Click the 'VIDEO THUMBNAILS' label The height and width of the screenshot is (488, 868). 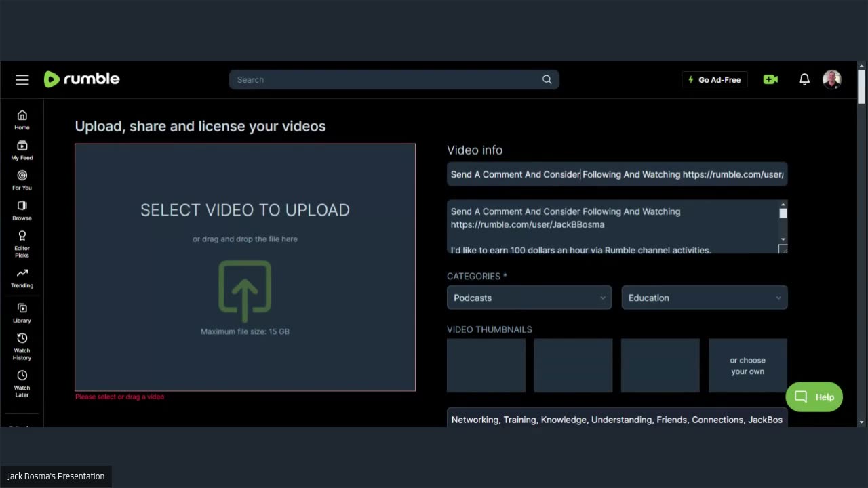490,329
